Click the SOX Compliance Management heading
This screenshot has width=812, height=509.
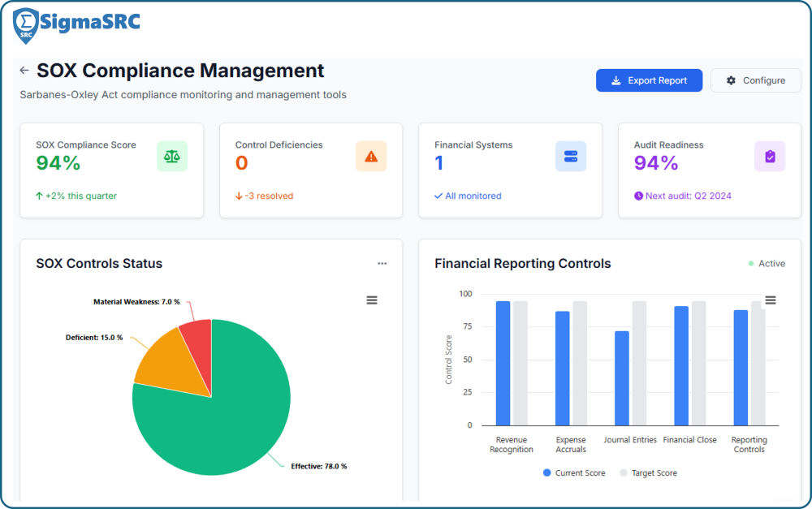pos(180,71)
